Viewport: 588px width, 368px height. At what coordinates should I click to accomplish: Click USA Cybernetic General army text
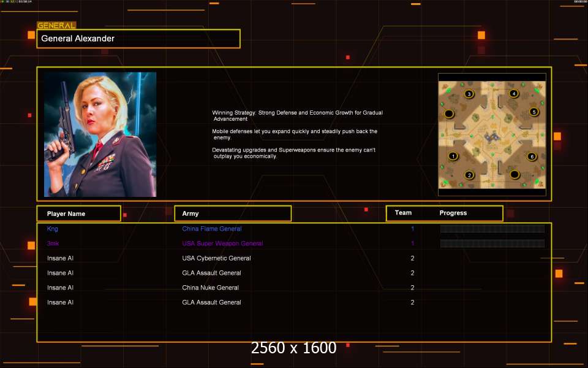(216, 258)
